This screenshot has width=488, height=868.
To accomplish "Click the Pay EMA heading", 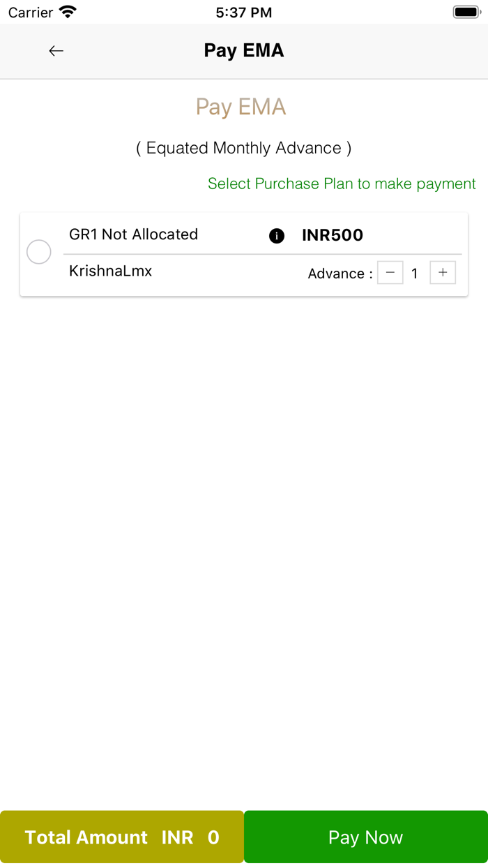I will (x=241, y=106).
